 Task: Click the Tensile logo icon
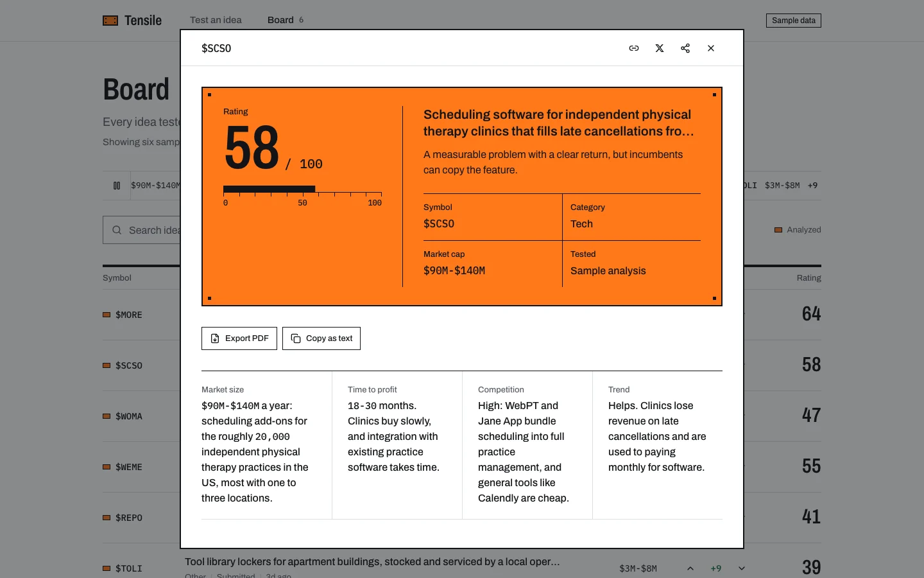[110, 21]
